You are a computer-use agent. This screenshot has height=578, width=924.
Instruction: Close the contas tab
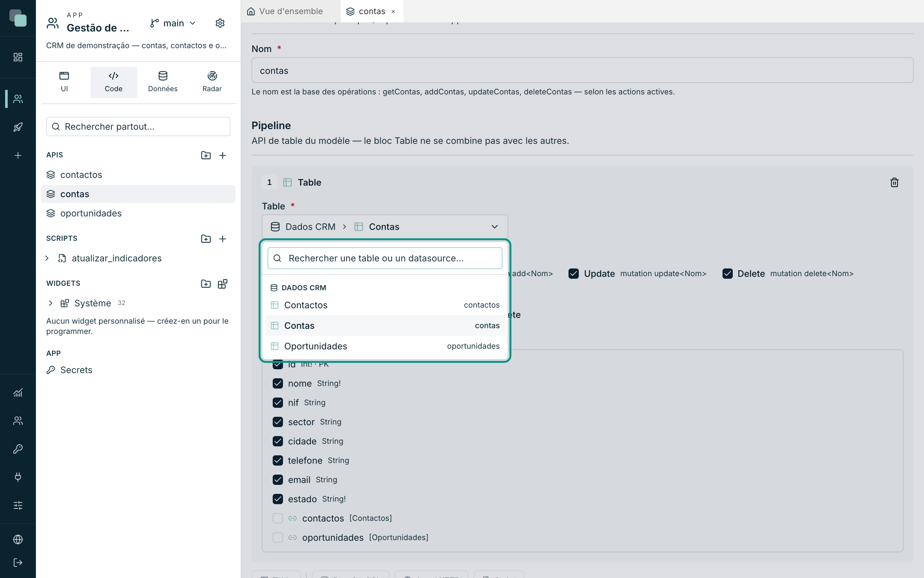tap(393, 12)
